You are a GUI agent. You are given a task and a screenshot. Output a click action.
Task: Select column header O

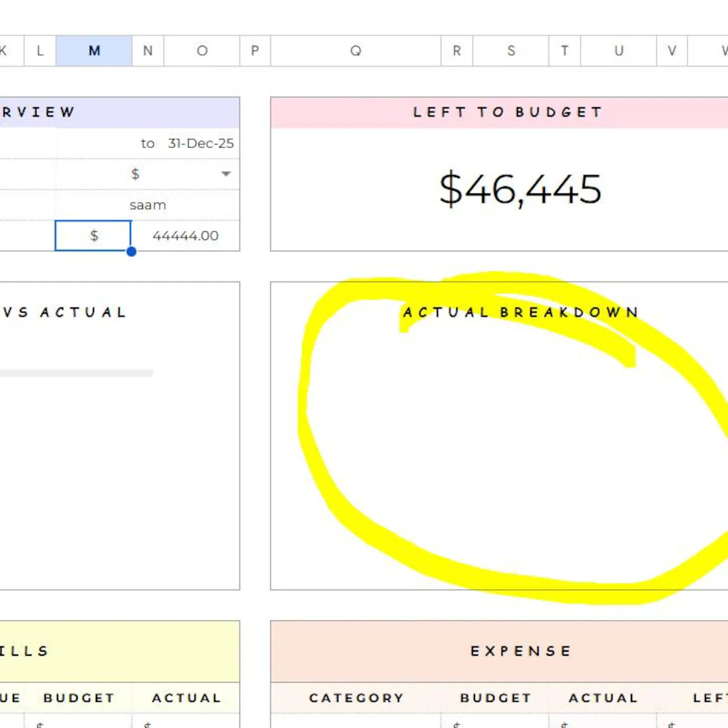[202, 51]
